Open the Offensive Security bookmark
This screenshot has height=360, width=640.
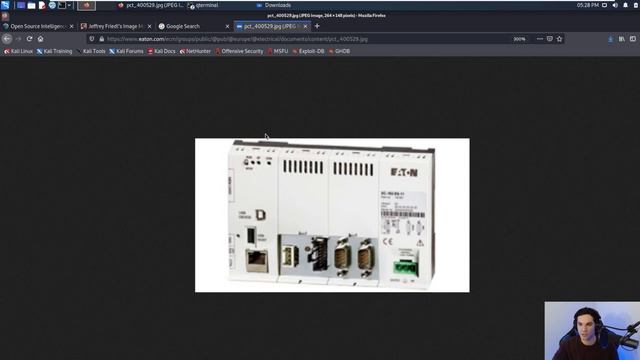[239, 51]
